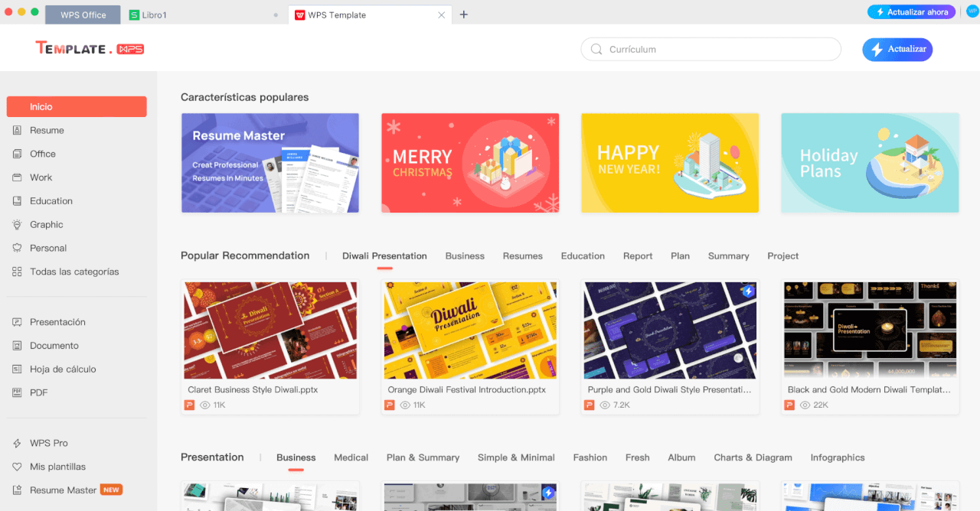Viewport: 980px width, 511px height.
Task: Select the Work briefcase icon
Action: (17, 177)
